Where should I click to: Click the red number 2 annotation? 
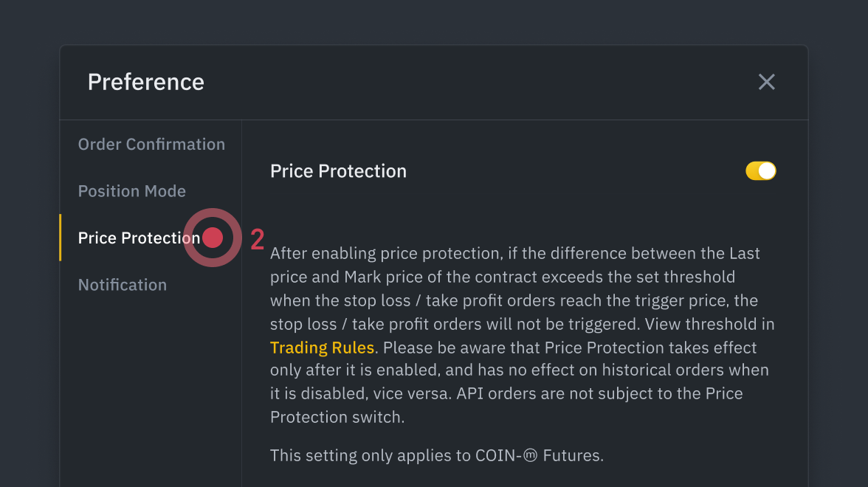pyautogui.click(x=257, y=239)
